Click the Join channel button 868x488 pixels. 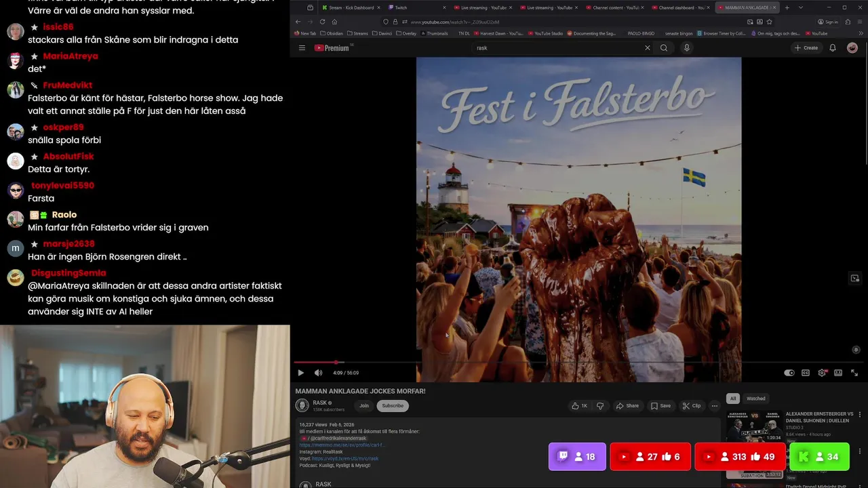(364, 406)
